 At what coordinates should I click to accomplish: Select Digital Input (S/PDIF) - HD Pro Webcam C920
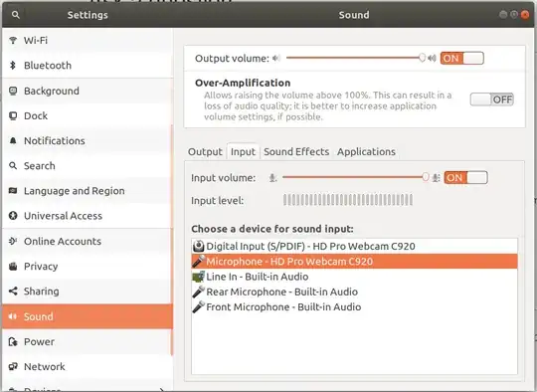pos(354,246)
